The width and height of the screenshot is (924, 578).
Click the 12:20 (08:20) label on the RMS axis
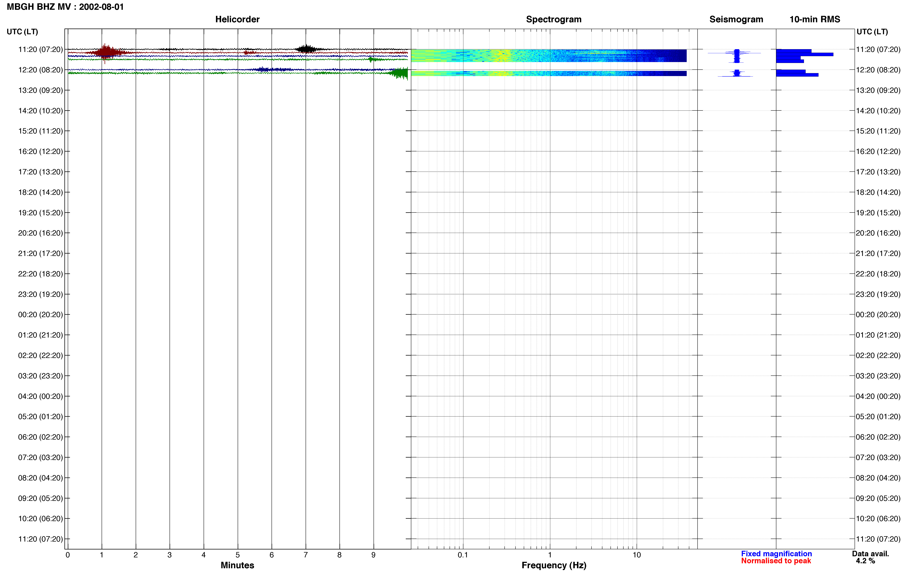pos(878,70)
